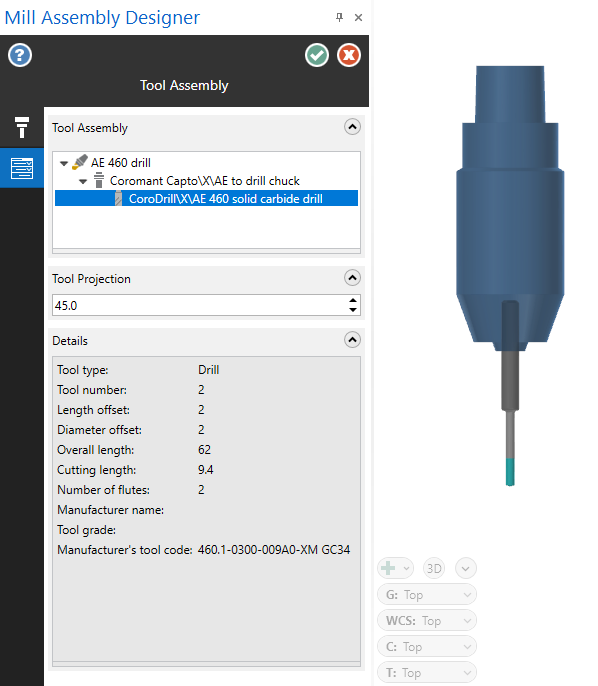This screenshot has width=598, height=686.
Task: Accept tool assembly with green checkmark
Action: click(x=317, y=56)
